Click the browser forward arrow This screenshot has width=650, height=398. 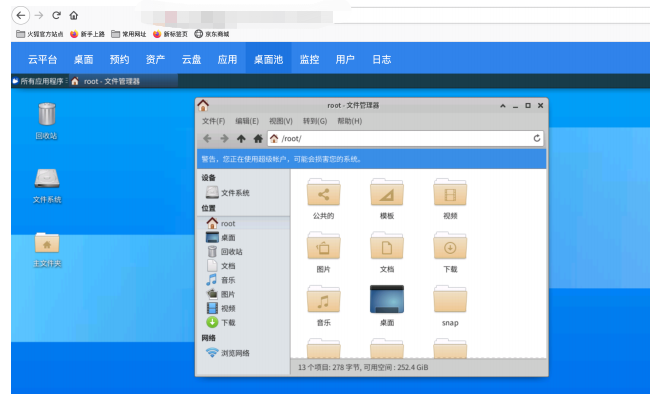point(39,16)
